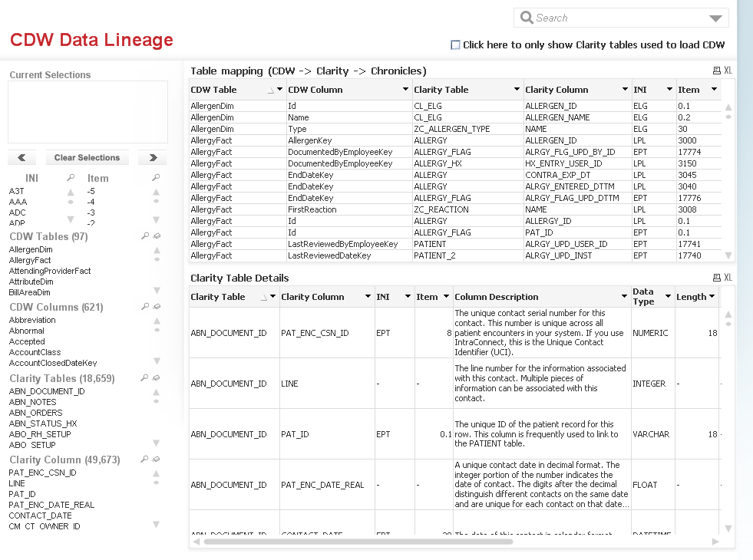
Task: Open Column Description header dropdown
Action: (624, 297)
